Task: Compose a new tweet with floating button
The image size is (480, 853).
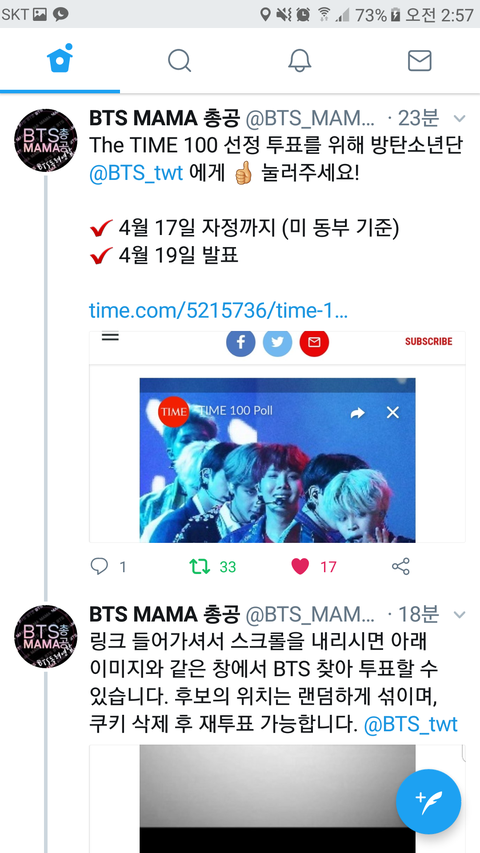Action: [428, 802]
